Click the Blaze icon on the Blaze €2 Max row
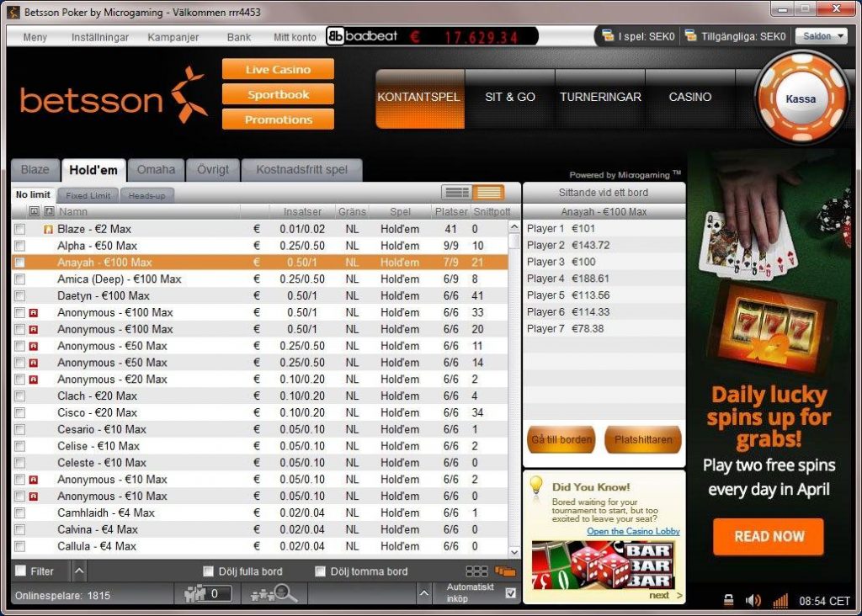Viewport: 862px width, 616px height. [x=48, y=229]
